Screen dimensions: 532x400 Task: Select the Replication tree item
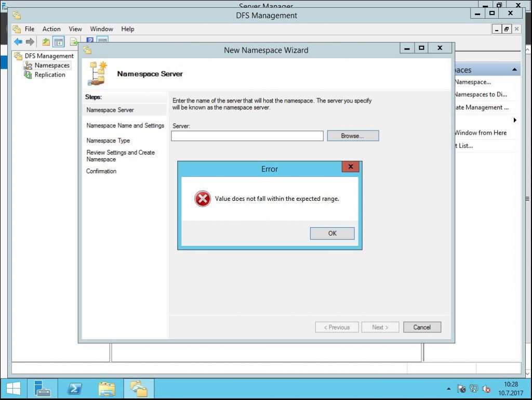(50, 75)
